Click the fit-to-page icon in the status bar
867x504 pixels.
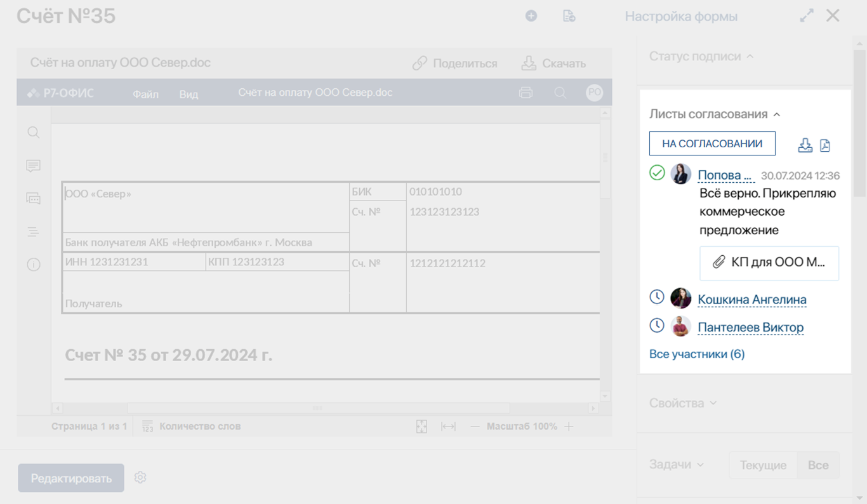(421, 427)
